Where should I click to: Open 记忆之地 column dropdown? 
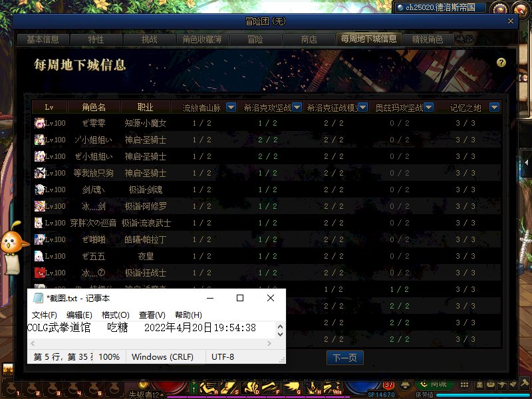[x=494, y=107]
